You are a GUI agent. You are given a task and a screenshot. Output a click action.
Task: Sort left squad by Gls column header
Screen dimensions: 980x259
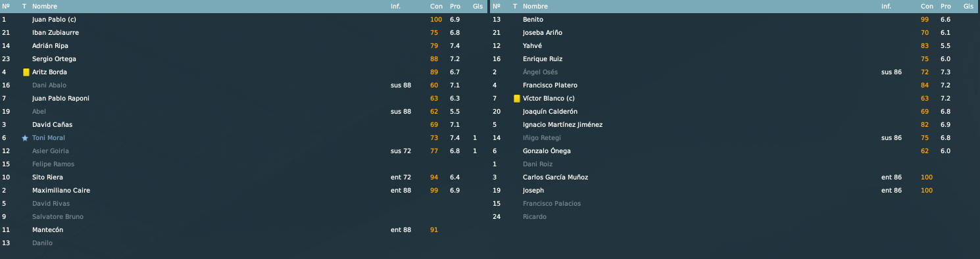coord(477,6)
